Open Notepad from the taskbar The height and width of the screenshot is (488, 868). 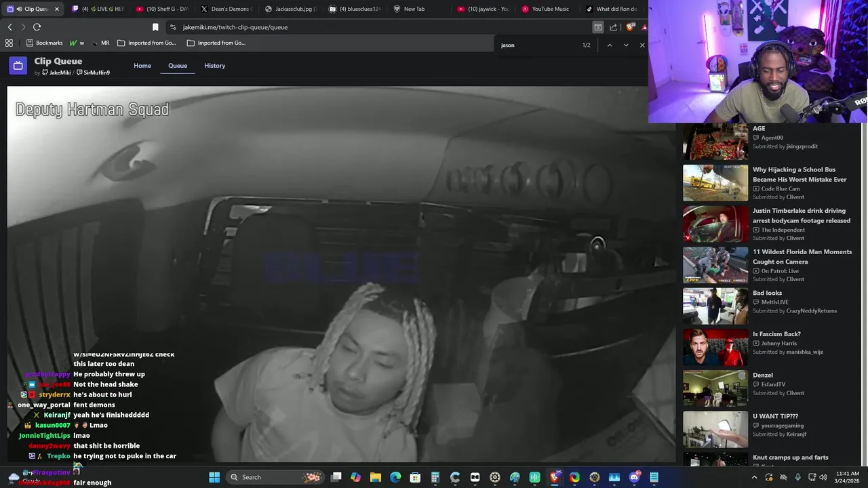[x=654, y=477]
